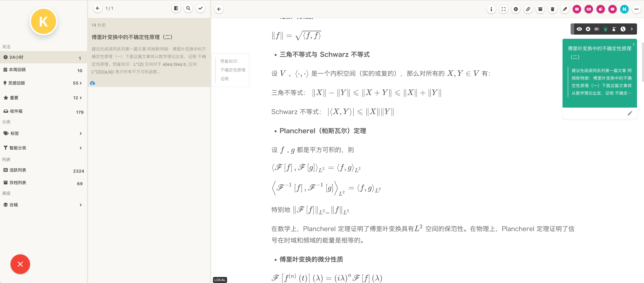Export the article as Markdown

click(589, 9)
